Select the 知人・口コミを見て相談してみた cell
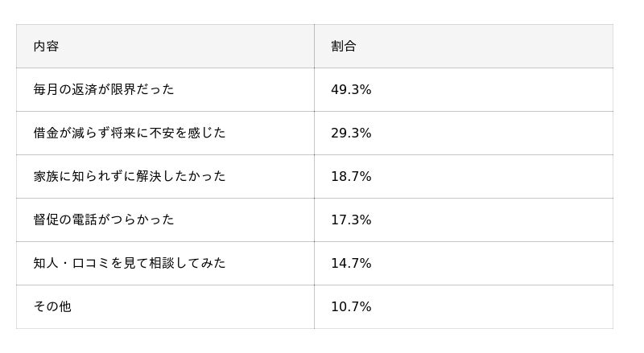 pos(130,264)
